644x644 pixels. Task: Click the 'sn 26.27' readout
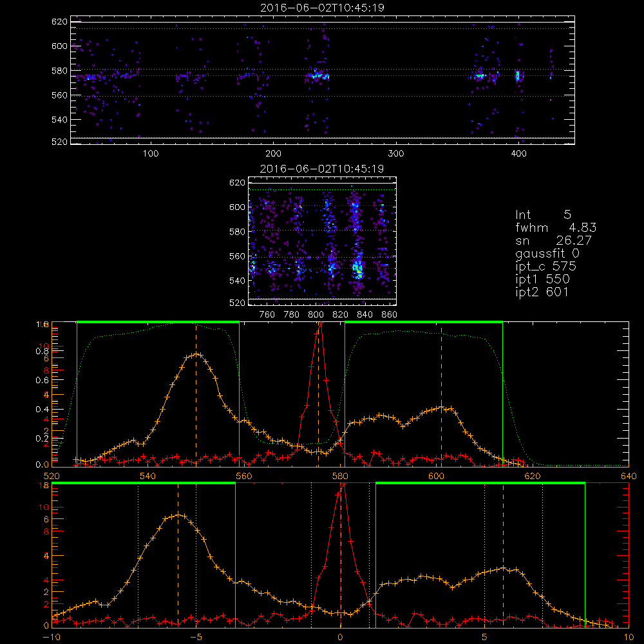(553, 240)
